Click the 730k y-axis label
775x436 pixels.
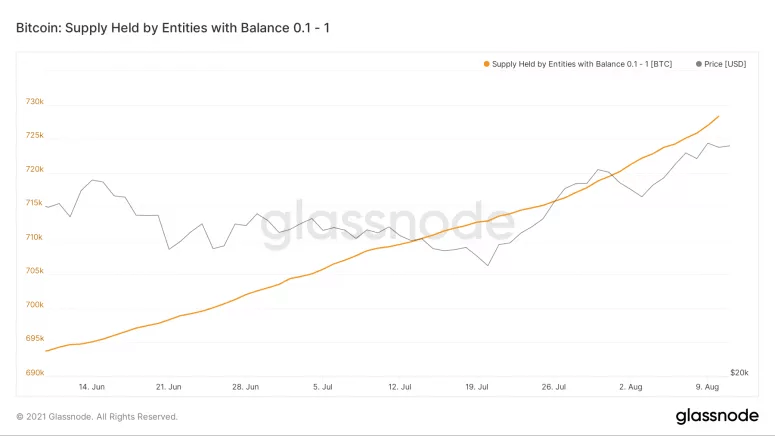(34, 102)
